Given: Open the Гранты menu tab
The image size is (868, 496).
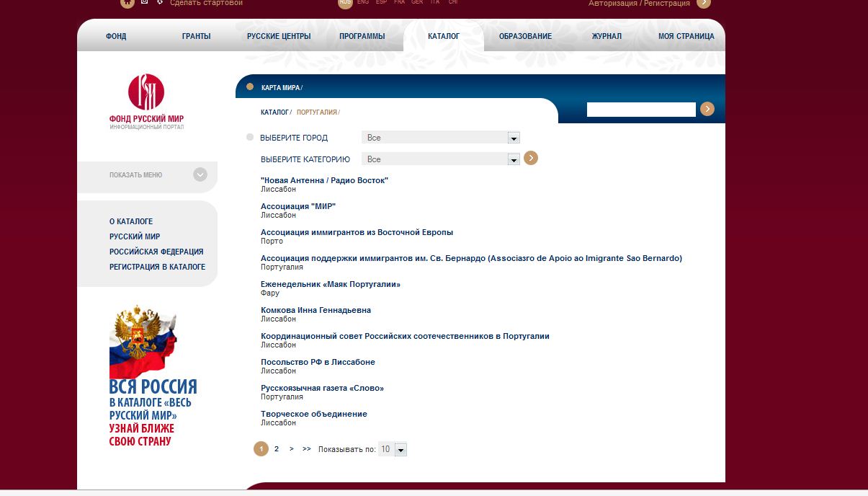Looking at the screenshot, I should 197,36.
